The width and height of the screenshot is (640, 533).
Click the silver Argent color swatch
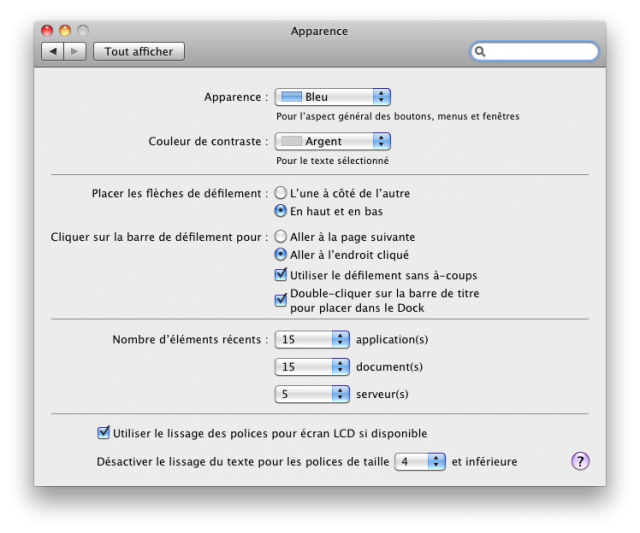pos(291,141)
